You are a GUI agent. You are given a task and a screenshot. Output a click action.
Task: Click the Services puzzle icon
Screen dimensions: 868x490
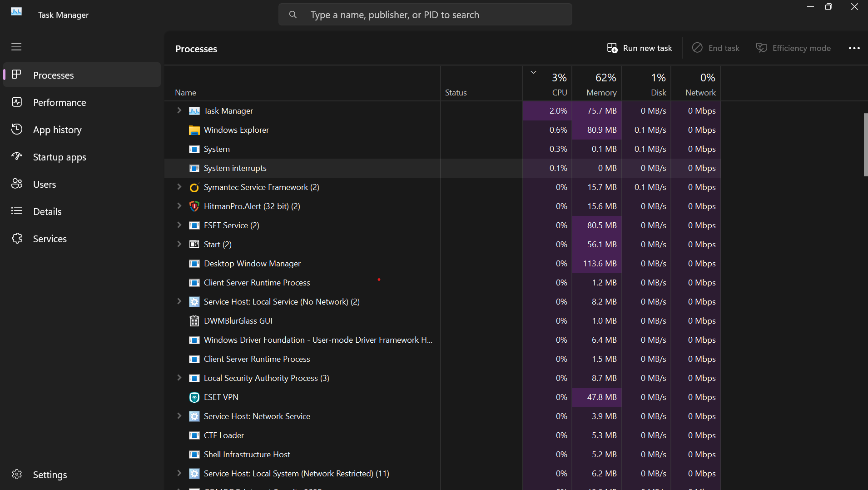pos(17,239)
